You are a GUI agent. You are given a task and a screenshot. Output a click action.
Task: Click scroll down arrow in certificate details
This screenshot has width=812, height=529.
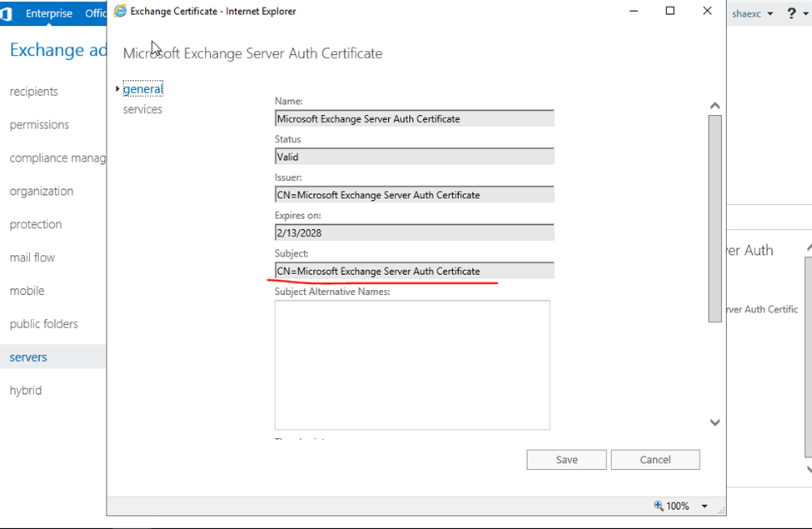[x=715, y=422]
